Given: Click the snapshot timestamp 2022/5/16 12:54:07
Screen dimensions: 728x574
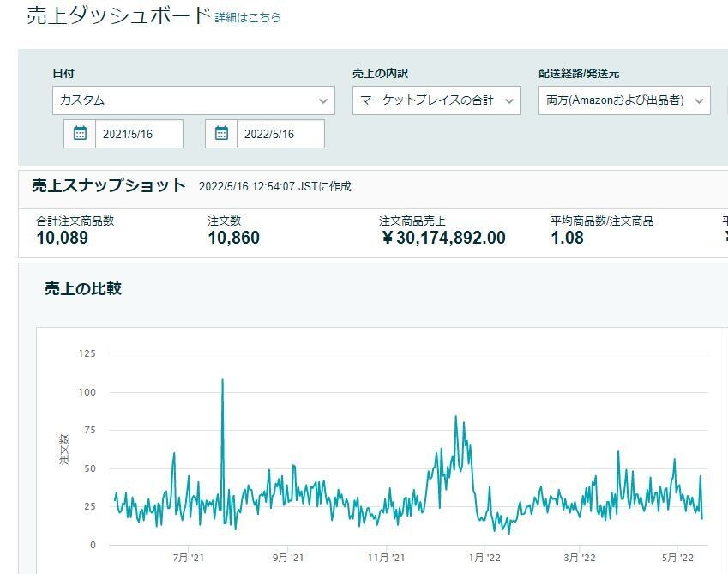Looking at the screenshot, I should (247, 187).
